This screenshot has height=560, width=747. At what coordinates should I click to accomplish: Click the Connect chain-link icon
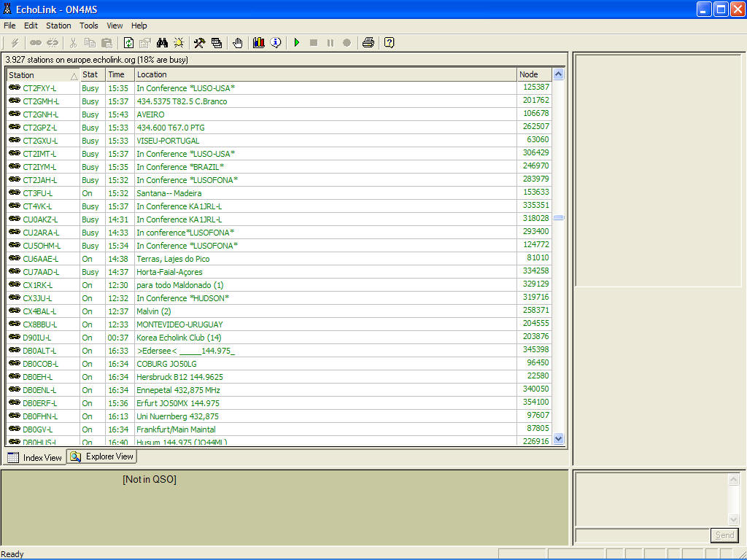[35, 43]
